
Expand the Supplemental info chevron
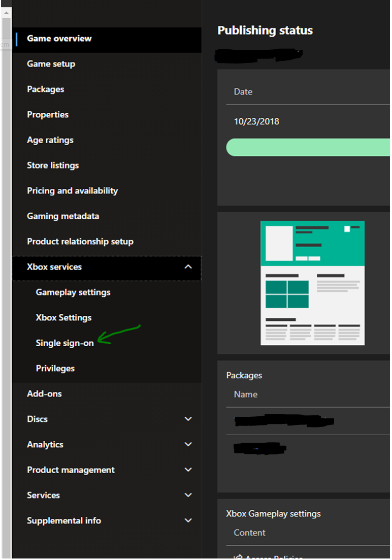[188, 521]
